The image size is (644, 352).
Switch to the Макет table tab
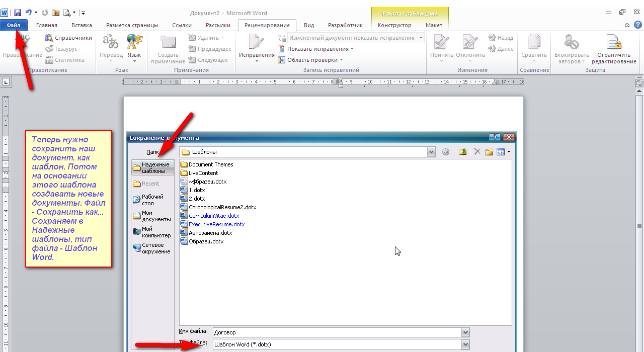[434, 25]
